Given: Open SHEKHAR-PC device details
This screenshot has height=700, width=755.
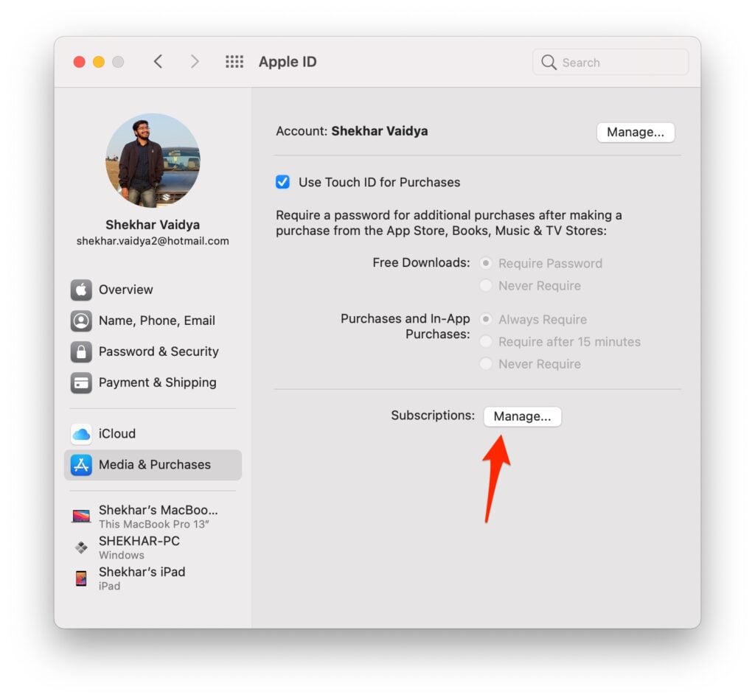Looking at the screenshot, I should pos(153,547).
